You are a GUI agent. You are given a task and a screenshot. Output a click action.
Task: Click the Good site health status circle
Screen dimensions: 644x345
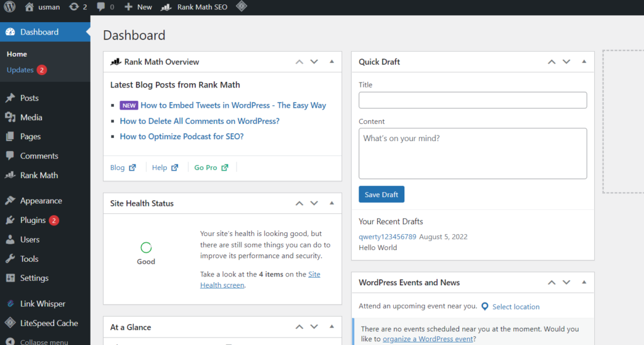tap(146, 247)
